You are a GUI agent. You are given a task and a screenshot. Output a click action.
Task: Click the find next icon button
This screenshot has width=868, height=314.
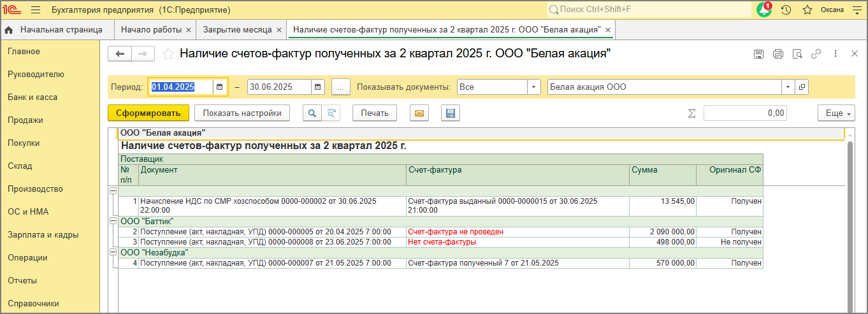click(331, 113)
